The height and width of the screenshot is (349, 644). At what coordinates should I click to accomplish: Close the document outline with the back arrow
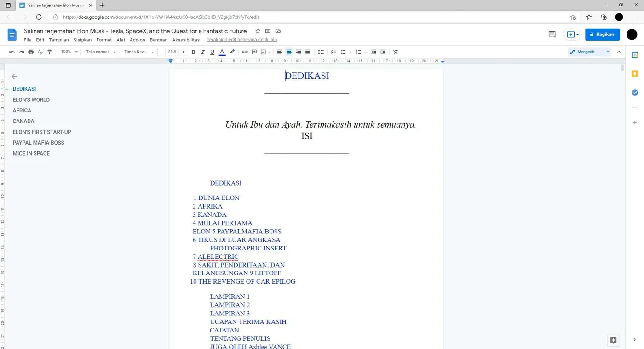pyautogui.click(x=14, y=76)
